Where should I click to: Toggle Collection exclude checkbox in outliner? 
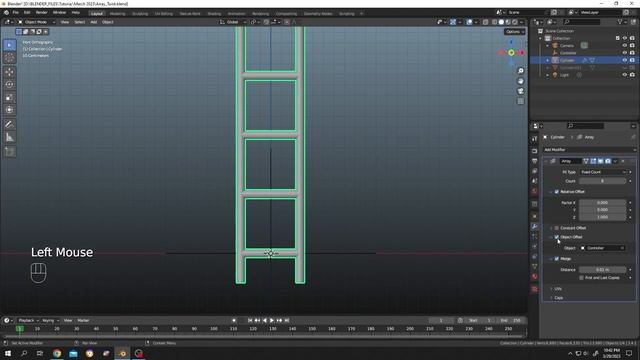click(x=617, y=38)
